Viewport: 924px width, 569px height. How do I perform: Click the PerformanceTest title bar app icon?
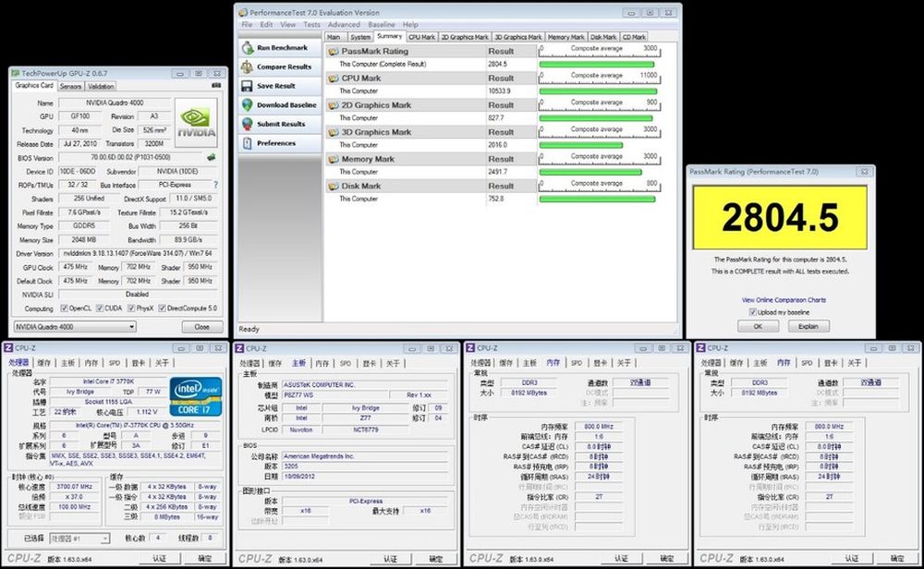243,12
